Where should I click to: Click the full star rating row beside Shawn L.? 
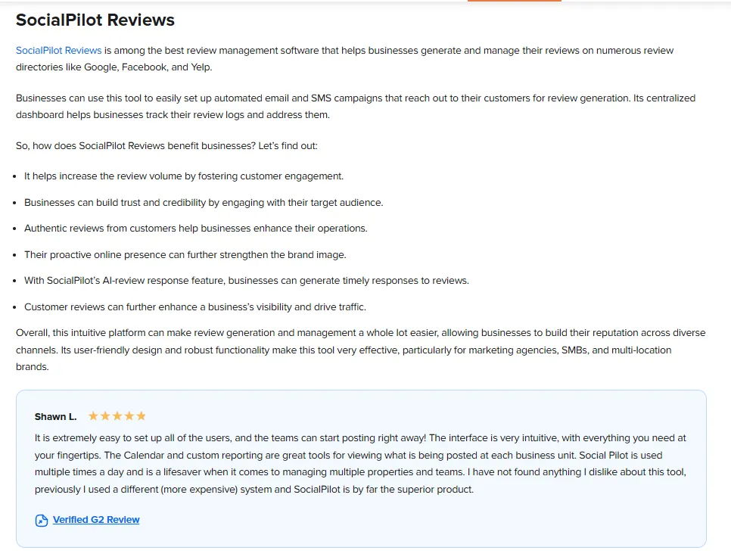point(117,415)
